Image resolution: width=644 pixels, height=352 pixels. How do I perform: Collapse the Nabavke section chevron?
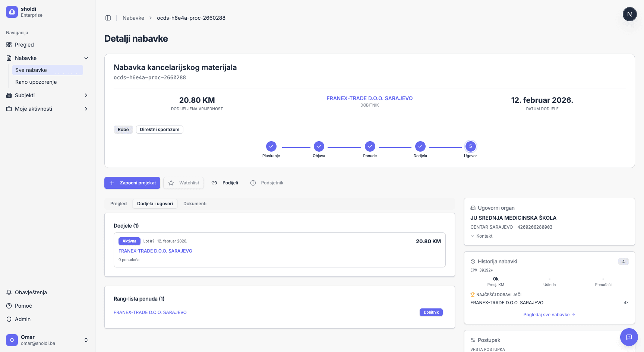coord(86,58)
